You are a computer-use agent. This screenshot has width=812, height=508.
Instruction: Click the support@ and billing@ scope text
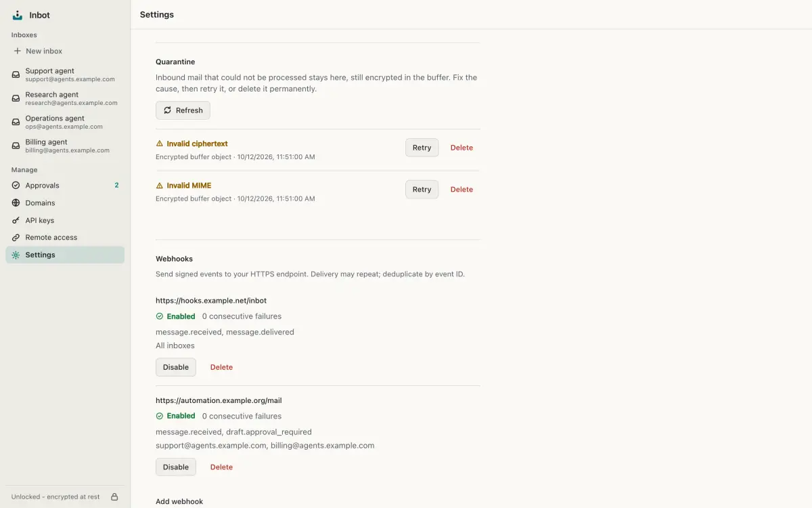[265, 446]
